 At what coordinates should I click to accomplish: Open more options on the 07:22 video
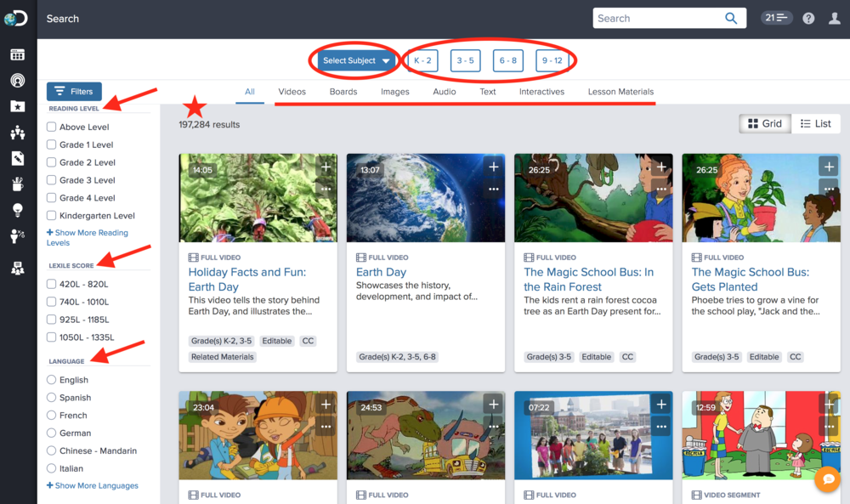(661, 427)
